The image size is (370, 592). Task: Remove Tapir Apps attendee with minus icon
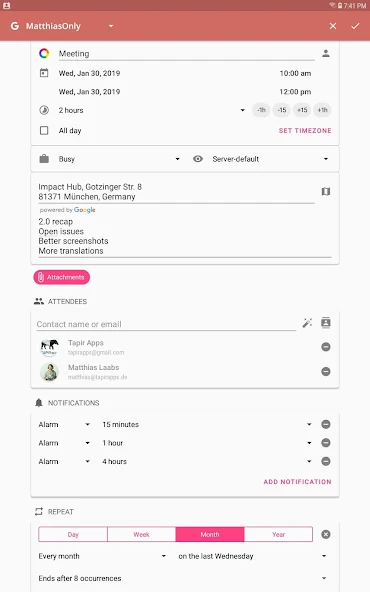326,347
